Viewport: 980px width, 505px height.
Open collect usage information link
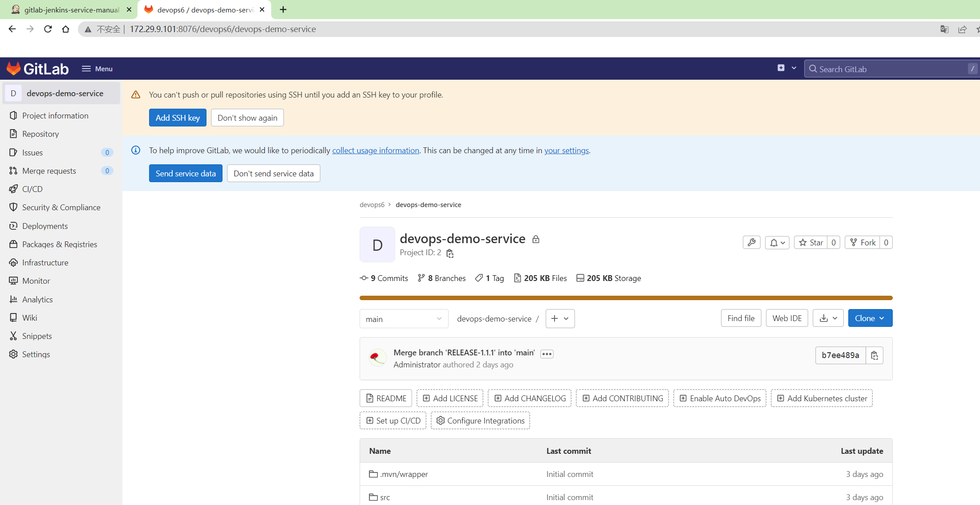point(376,150)
